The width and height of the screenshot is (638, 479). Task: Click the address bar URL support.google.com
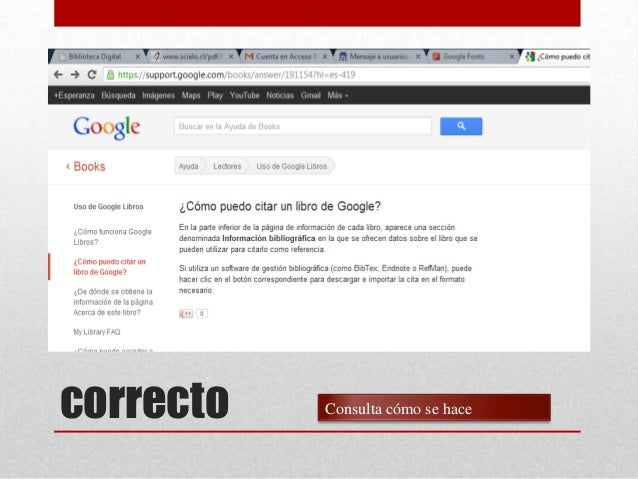[236, 75]
